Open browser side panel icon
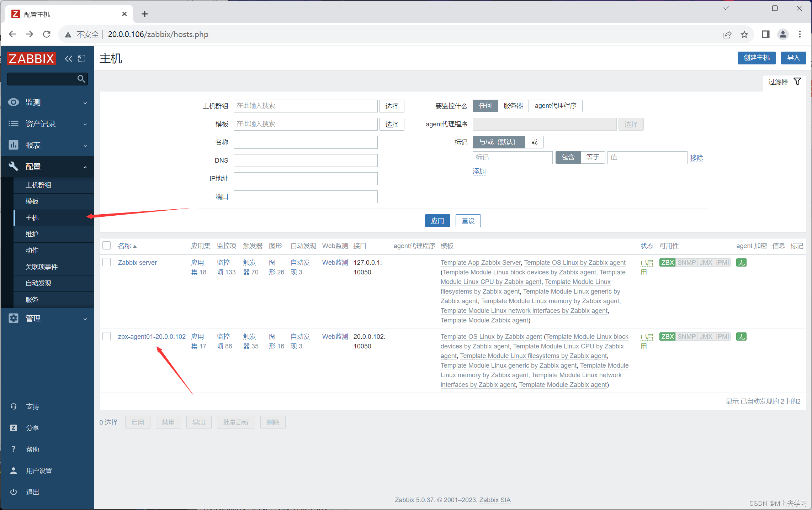812x510 pixels. click(x=765, y=34)
